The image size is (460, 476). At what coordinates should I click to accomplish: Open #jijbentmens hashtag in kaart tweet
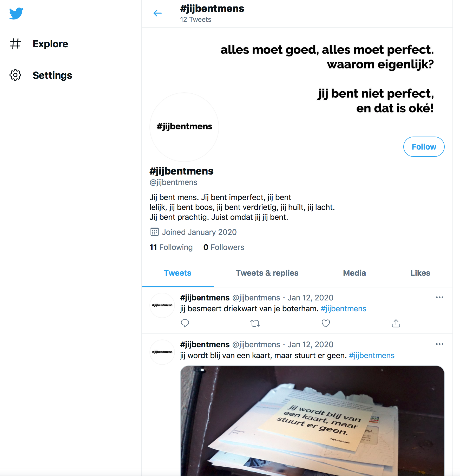pyautogui.click(x=372, y=356)
